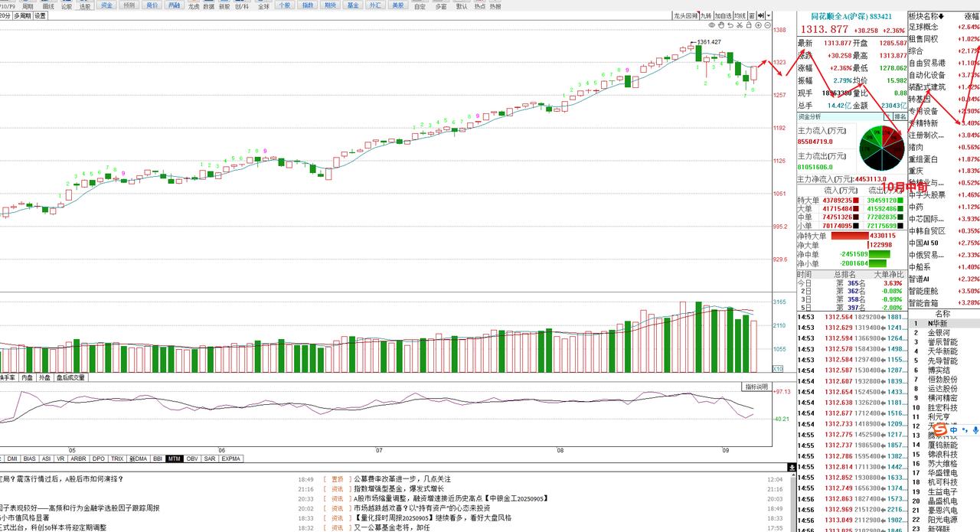Click the news panel scroll-down arrow
The height and width of the screenshot is (532, 980).
[x=792, y=465]
